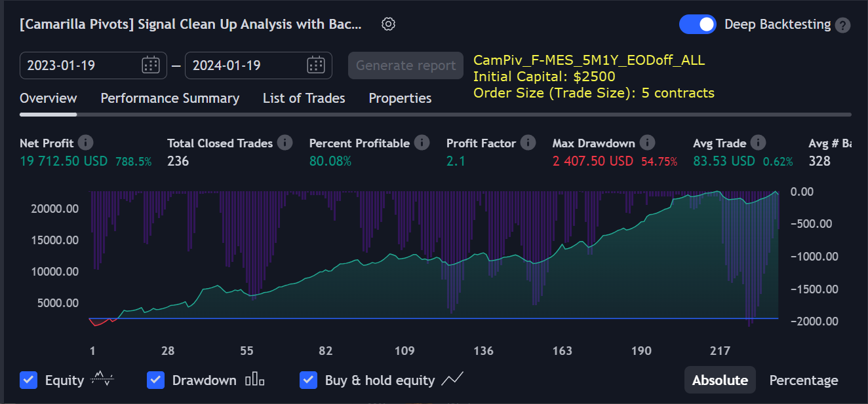The width and height of the screenshot is (868, 404).
Task: Click Max Drawdown info icon
Action: pos(647,143)
